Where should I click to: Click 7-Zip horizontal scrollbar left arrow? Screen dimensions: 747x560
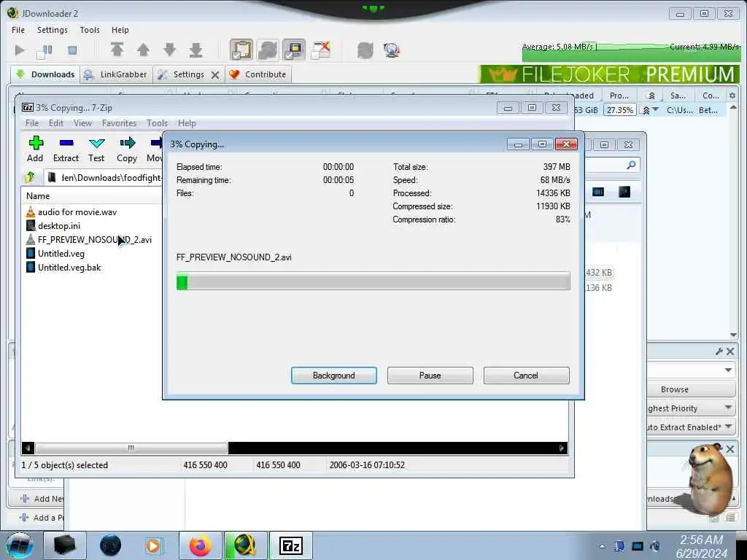pyautogui.click(x=28, y=448)
